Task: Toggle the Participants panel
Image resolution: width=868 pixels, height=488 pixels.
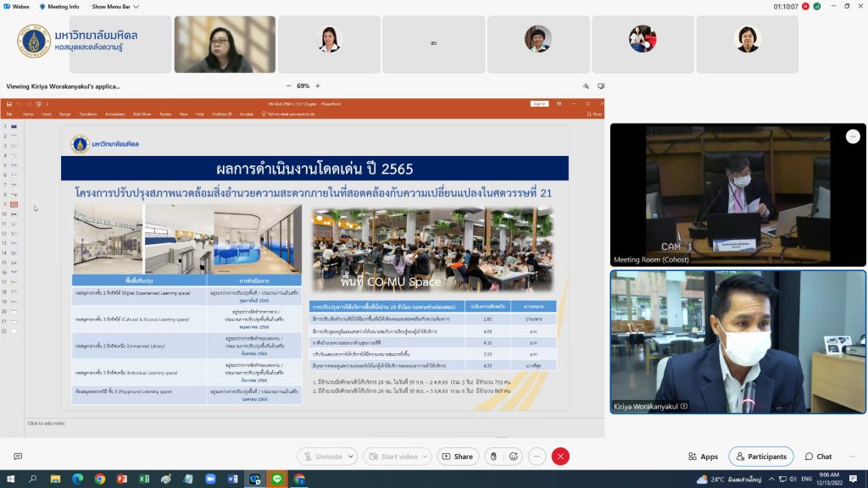Action: pyautogui.click(x=761, y=457)
